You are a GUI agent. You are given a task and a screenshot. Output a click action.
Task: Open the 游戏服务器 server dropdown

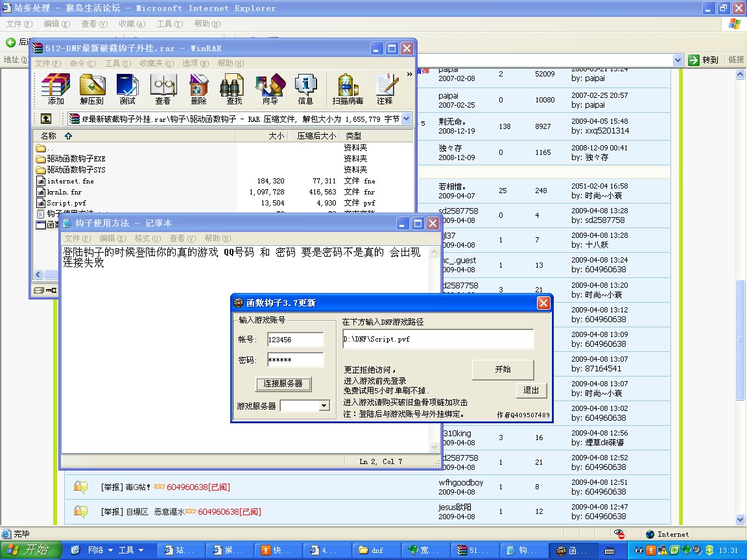(x=324, y=406)
